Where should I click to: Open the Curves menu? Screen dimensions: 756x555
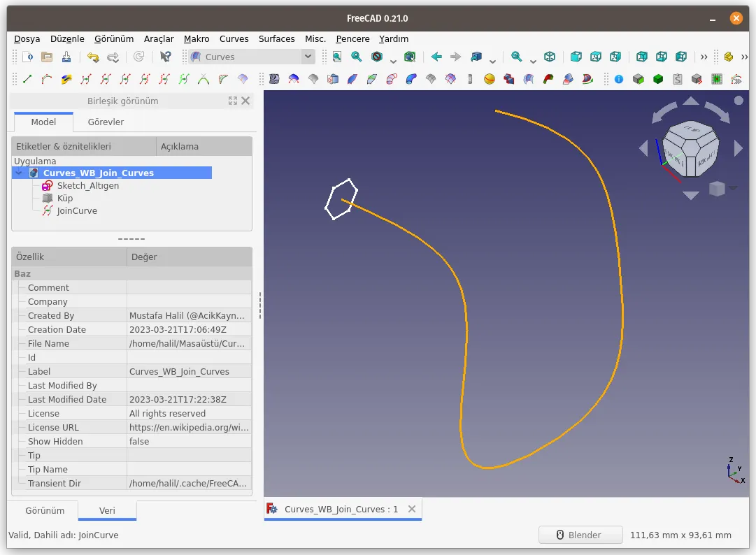coord(234,39)
